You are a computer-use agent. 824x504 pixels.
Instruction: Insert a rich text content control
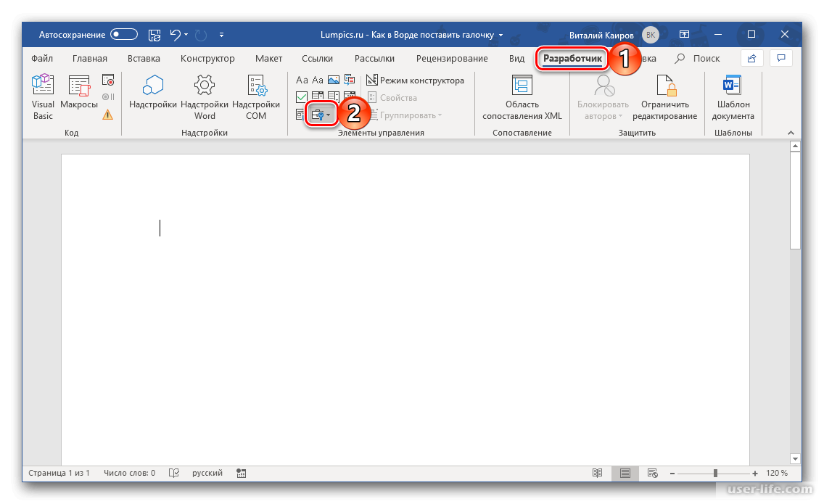point(302,80)
